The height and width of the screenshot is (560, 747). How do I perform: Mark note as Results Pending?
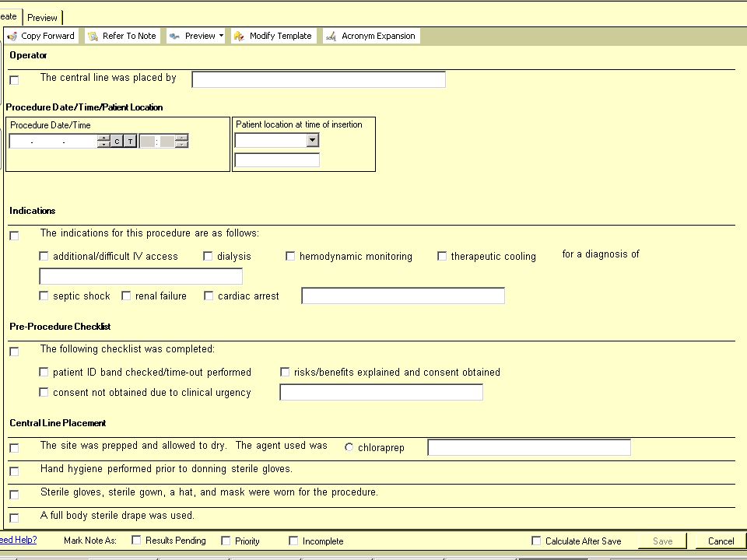pyautogui.click(x=136, y=541)
